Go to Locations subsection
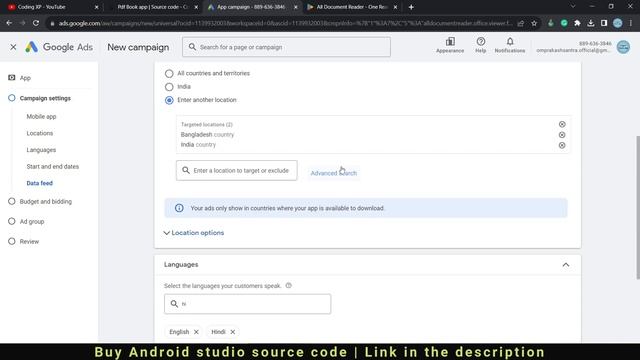 click(x=40, y=133)
